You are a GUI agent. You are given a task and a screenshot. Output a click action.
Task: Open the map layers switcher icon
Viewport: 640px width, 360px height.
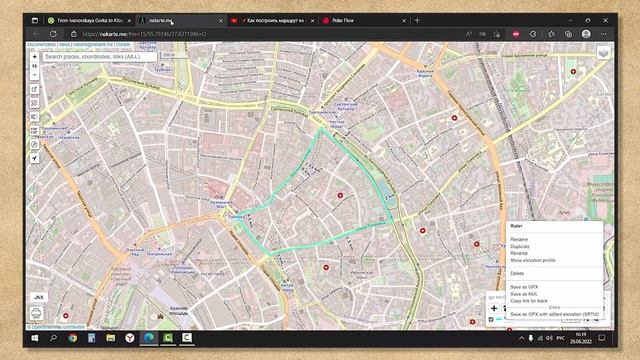tap(603, 53)
